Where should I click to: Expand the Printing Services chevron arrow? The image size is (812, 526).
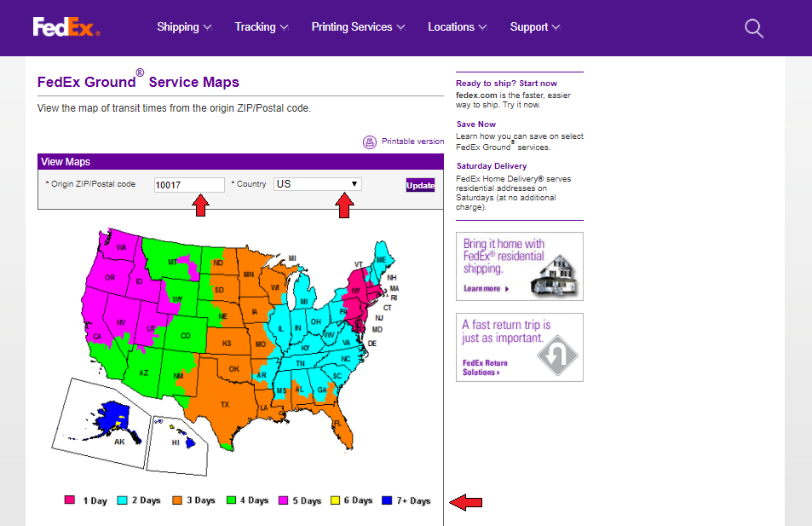click(400, 27)
